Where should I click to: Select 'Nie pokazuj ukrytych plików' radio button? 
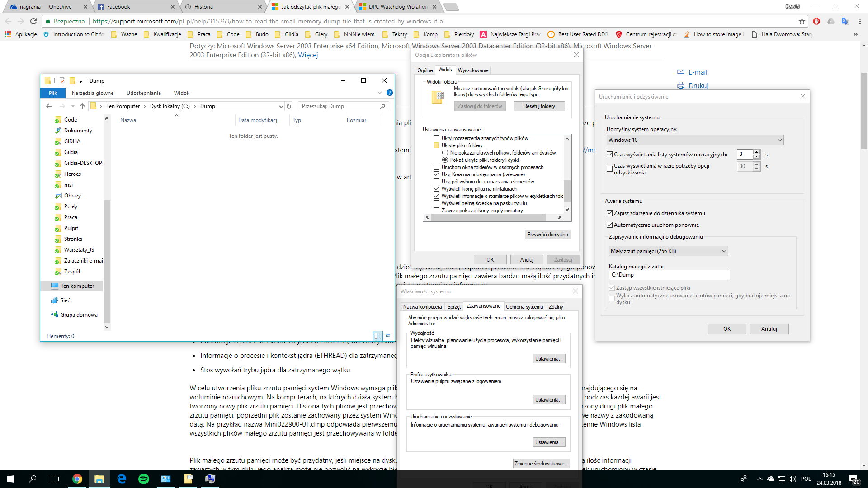[x=445, y=153]
